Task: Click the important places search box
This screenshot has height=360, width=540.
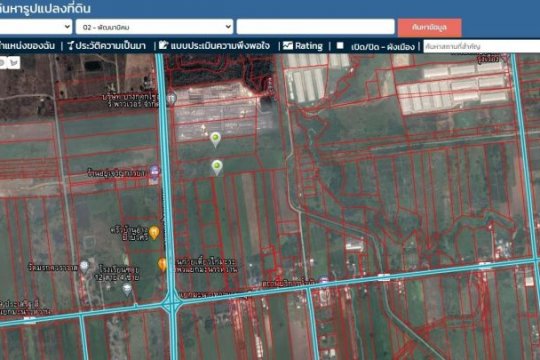Action: [481, 46]
